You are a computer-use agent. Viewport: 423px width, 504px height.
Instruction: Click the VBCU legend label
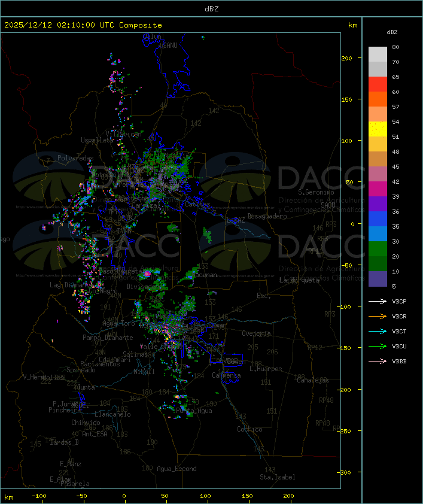[x=399, y=346]
